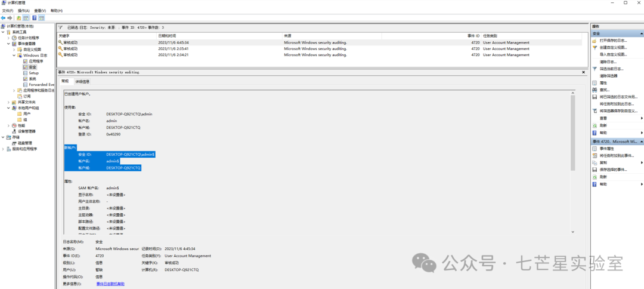
Task: Open 设备管理器 in the tree
Action: coord(26,131)
